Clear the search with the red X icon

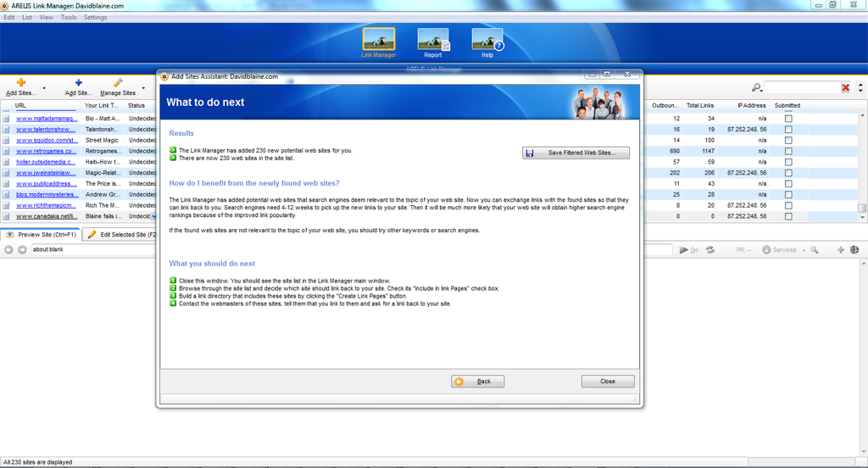coord(845,87)
